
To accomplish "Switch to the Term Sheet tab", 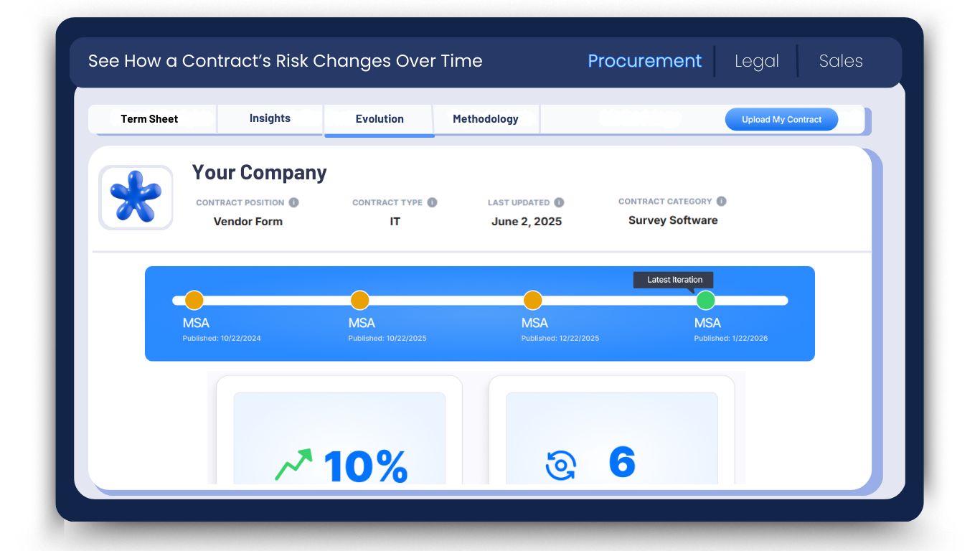I will [149, 118].
